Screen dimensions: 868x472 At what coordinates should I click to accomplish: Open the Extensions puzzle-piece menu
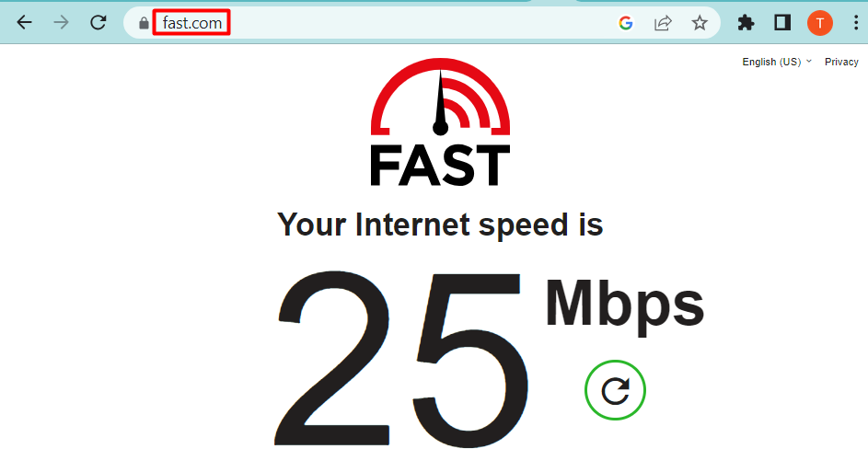coord(746,23)
